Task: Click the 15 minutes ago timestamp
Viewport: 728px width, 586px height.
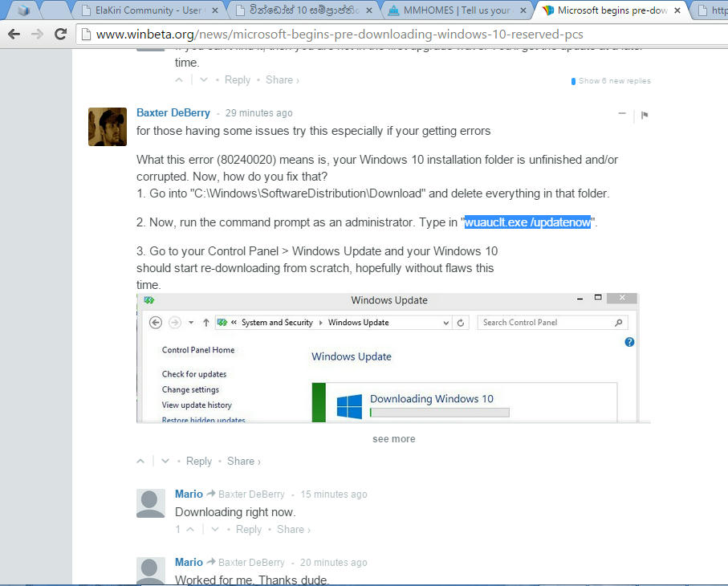Action: click(x=333, y=494)
